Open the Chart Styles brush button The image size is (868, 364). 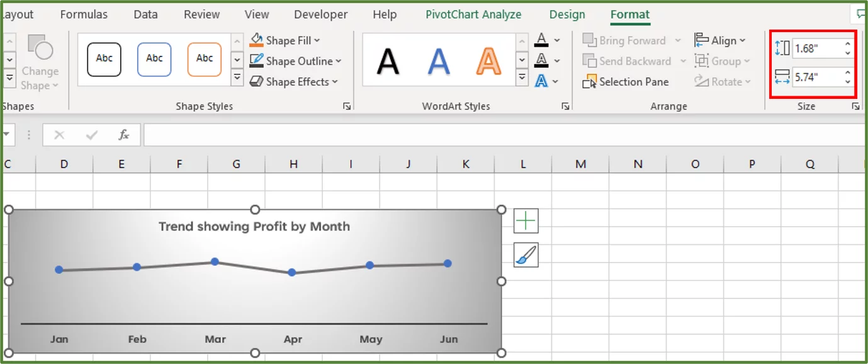526,256
